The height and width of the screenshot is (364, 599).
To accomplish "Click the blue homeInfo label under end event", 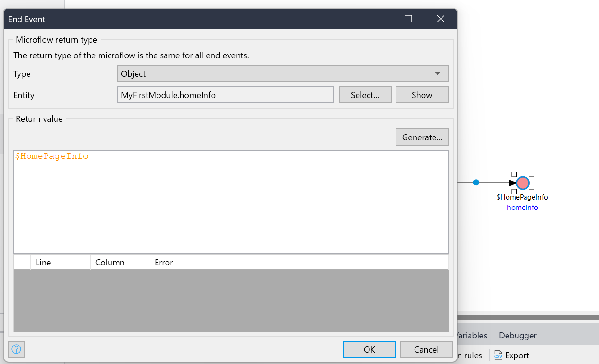I will (523, 207).
